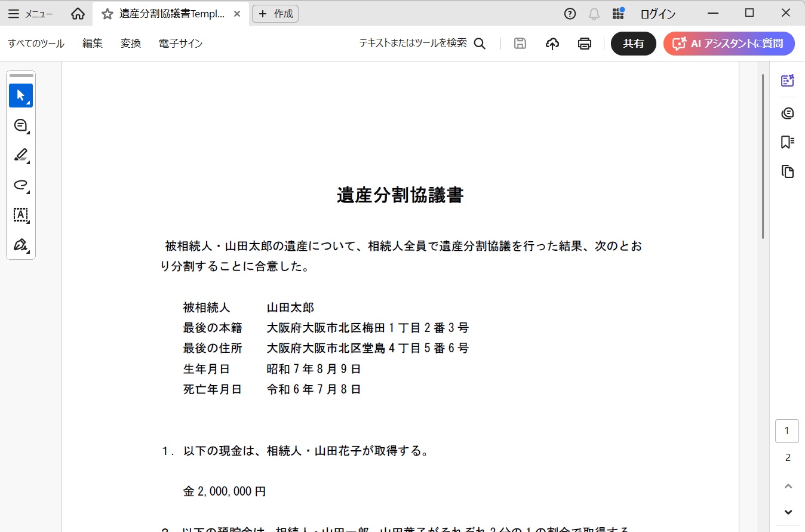Open the メニュー hamburger menu
This screenshot has height=532, width=805.
(x=30, y=14)
